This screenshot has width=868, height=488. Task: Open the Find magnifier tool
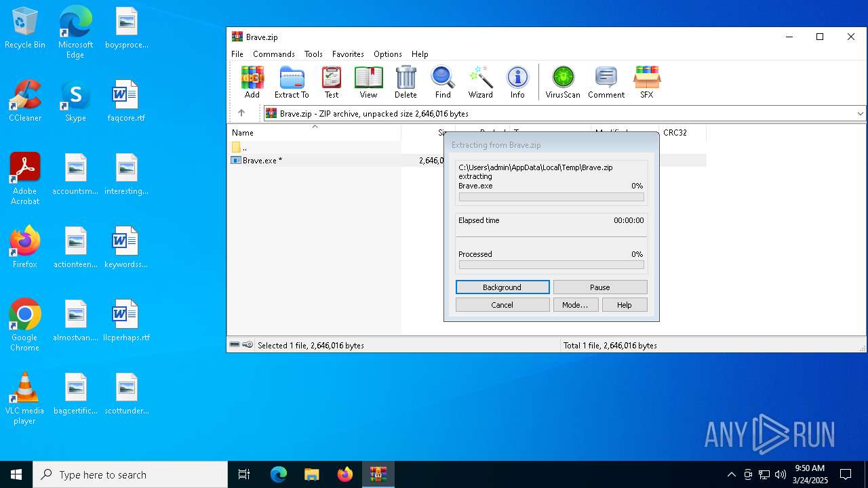point(443,82)
